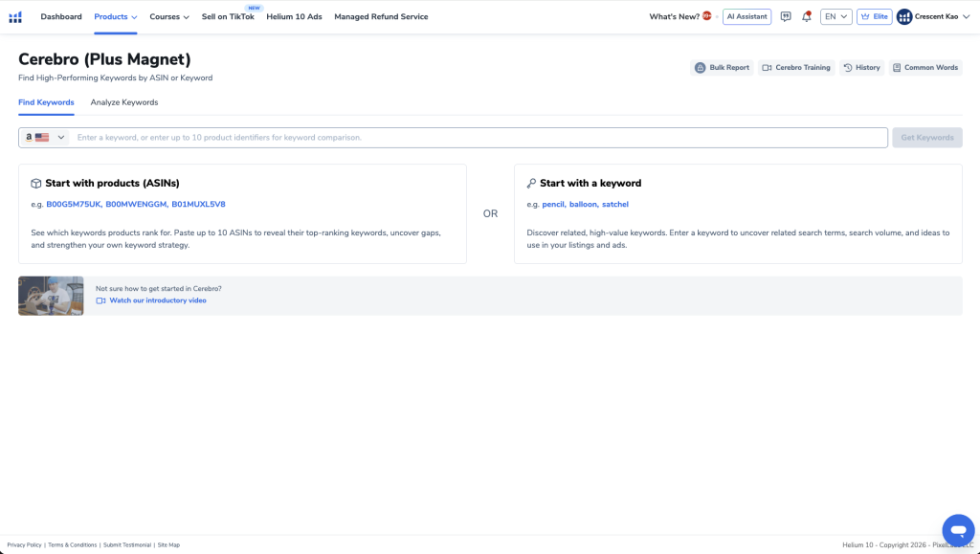980x554 pixels.
Task: Expand the Courses dropdown
Action: click(169, 16)
